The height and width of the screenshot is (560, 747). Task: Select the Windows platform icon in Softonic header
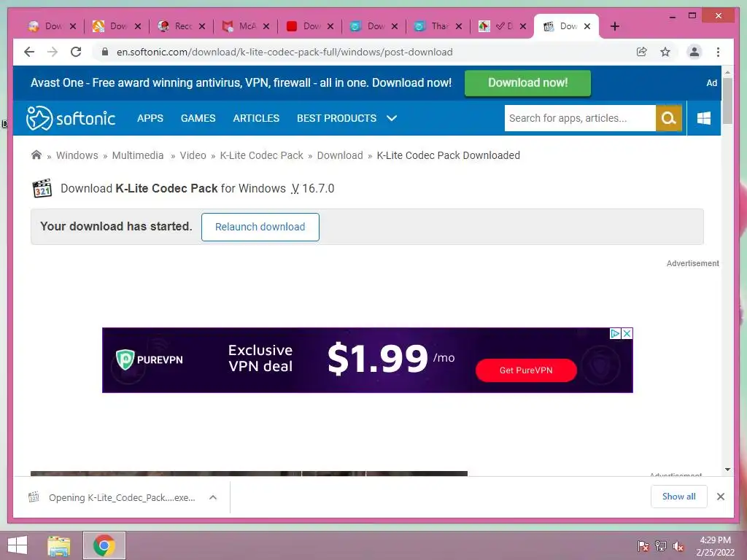pos(704,118)
